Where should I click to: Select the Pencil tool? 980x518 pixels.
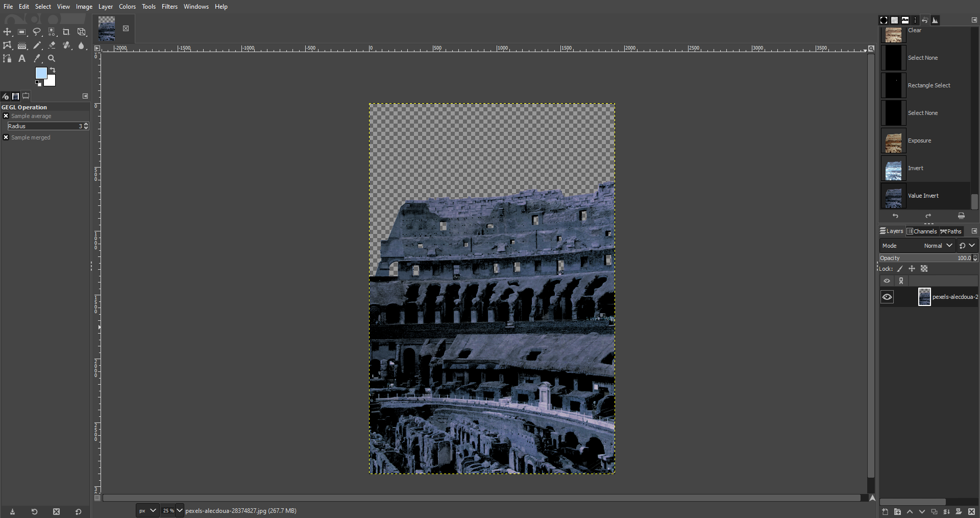pyautogui.click(x=37, y=45)
